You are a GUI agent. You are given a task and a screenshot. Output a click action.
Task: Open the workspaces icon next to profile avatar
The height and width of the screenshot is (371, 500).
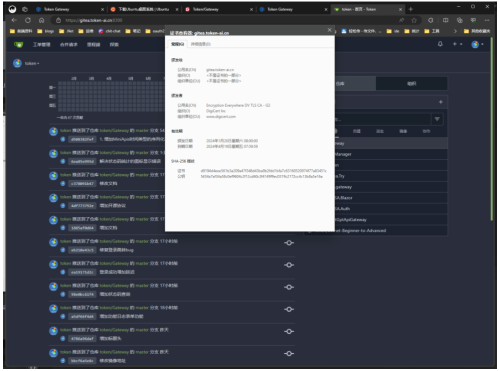click(25, 9)
